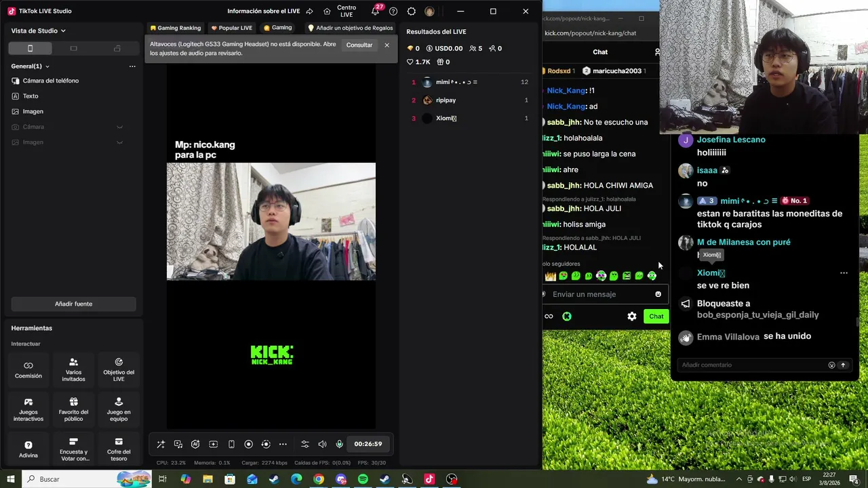868x488 pixels.
Task: Open the help question mark icon
Action: 393,12
